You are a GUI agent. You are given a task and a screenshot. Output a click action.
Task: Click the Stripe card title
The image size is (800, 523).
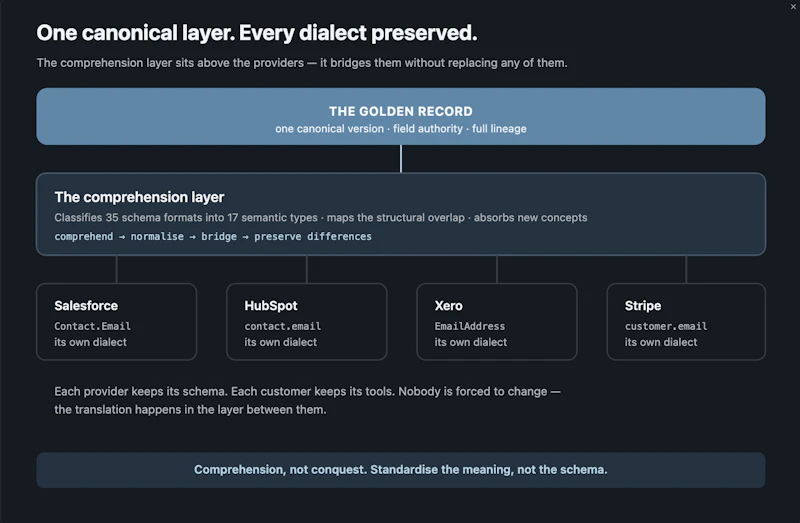pos(643,306)
